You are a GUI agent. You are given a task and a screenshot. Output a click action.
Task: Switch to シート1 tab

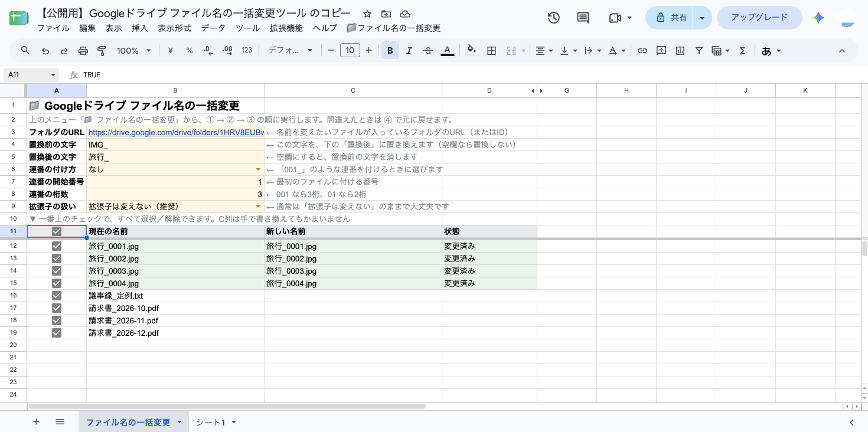tap(211, 422)
